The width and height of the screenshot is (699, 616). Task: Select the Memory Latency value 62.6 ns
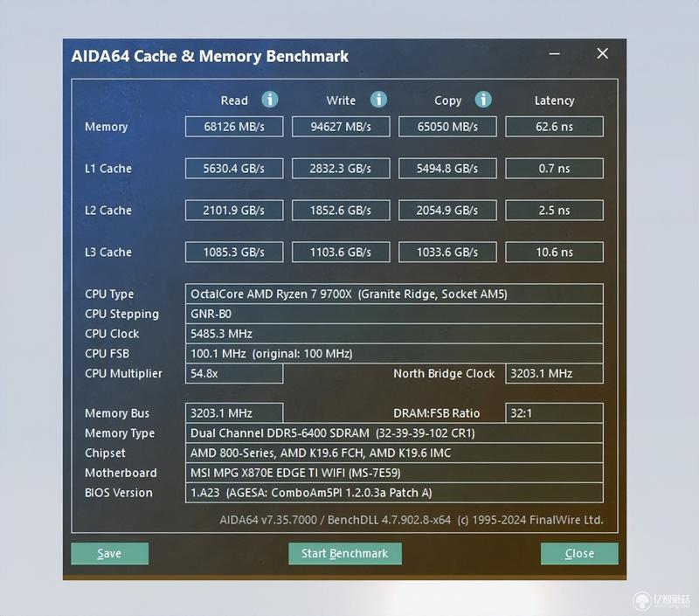[554, 127]
